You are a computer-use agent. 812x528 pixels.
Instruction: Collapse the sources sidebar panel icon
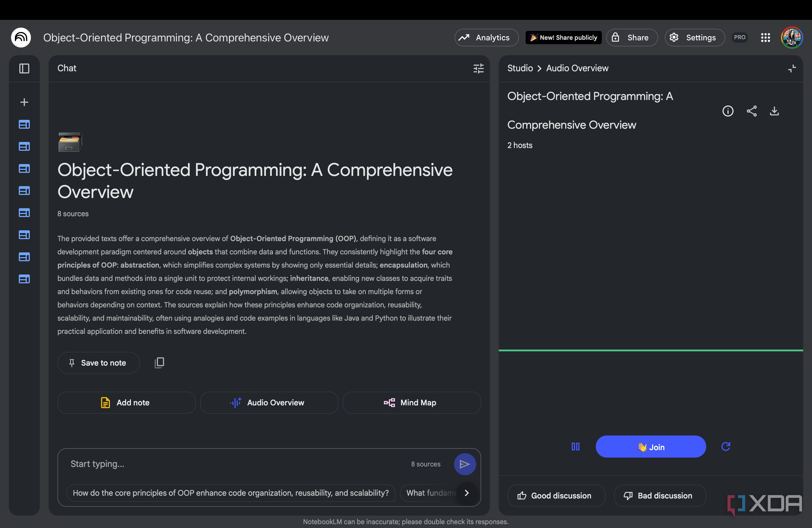[x=24, y=68]
